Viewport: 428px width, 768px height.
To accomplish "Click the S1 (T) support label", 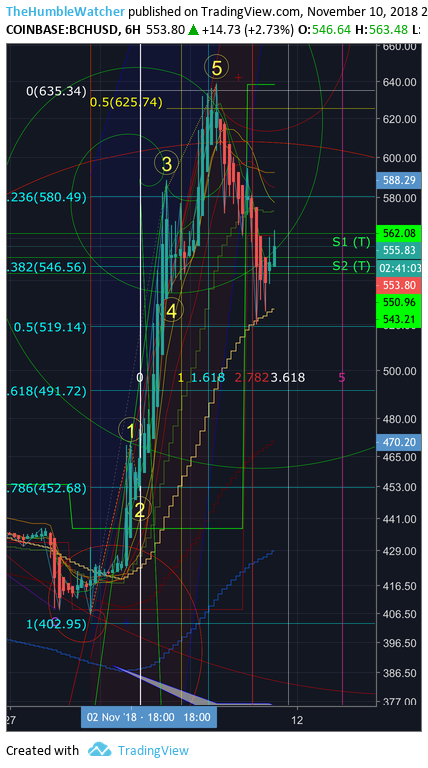I will [351, 241].
